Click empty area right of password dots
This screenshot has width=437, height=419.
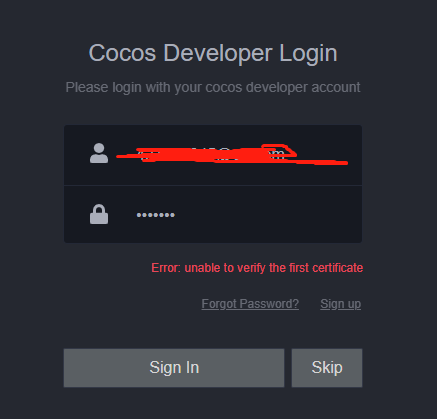267,215
